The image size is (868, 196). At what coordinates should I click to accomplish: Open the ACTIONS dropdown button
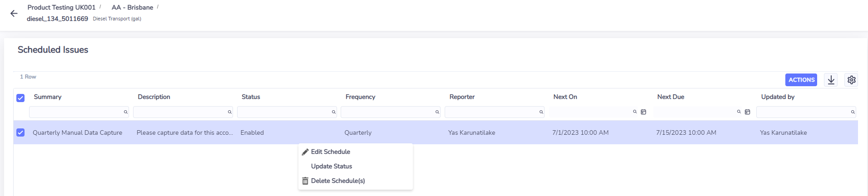(x=801, y=80)
